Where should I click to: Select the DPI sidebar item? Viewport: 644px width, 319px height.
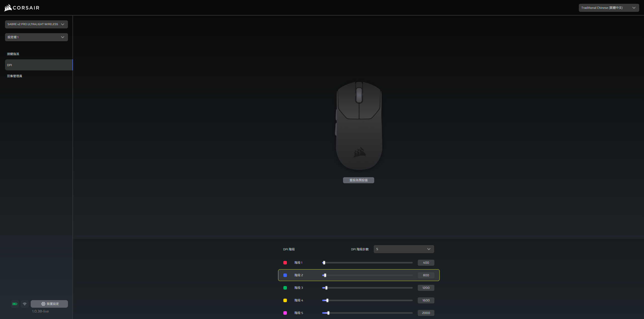(x=39, y=65)
